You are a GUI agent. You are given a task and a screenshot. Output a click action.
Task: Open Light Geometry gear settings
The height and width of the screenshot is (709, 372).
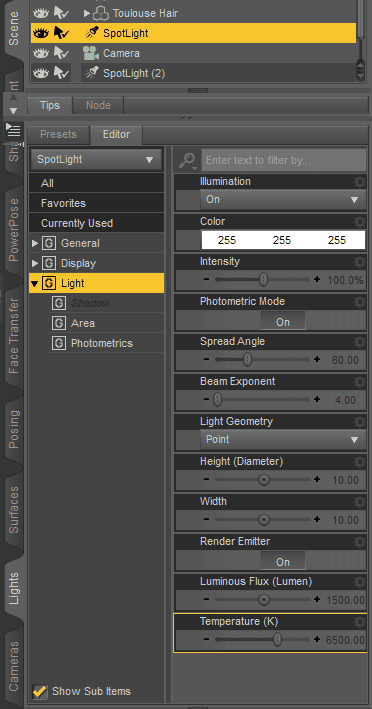click(x=359, y=422)
